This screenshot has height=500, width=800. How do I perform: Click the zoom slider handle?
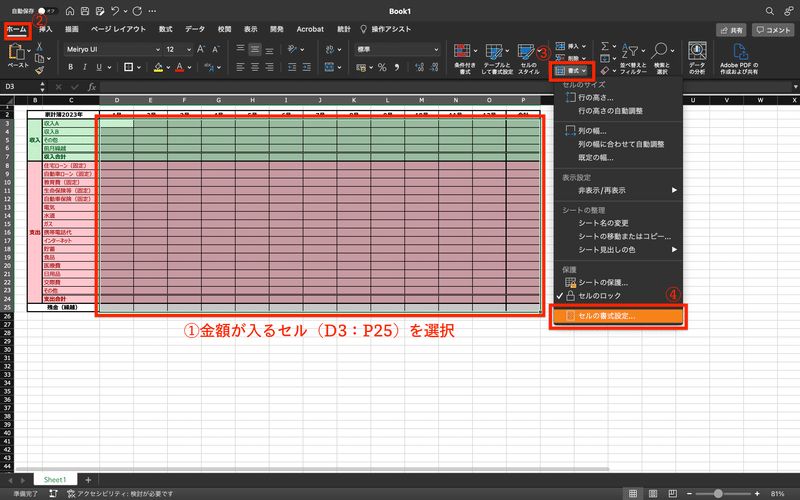(718, 493)
